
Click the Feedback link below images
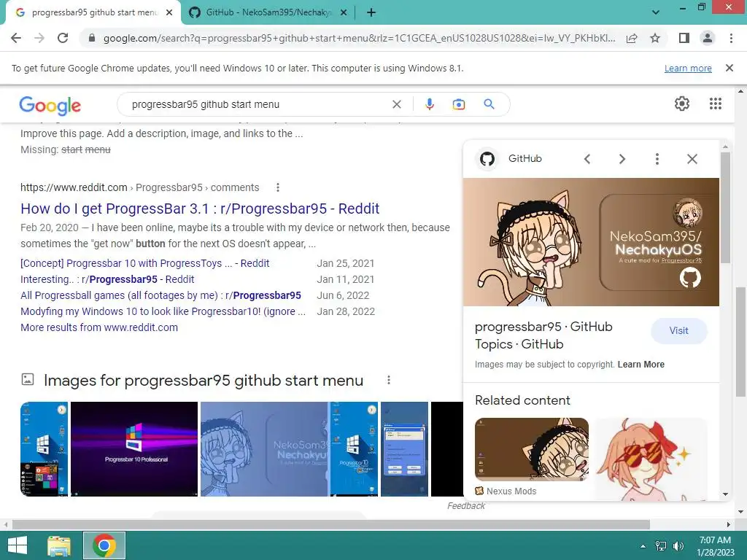[x=465, y=506]
